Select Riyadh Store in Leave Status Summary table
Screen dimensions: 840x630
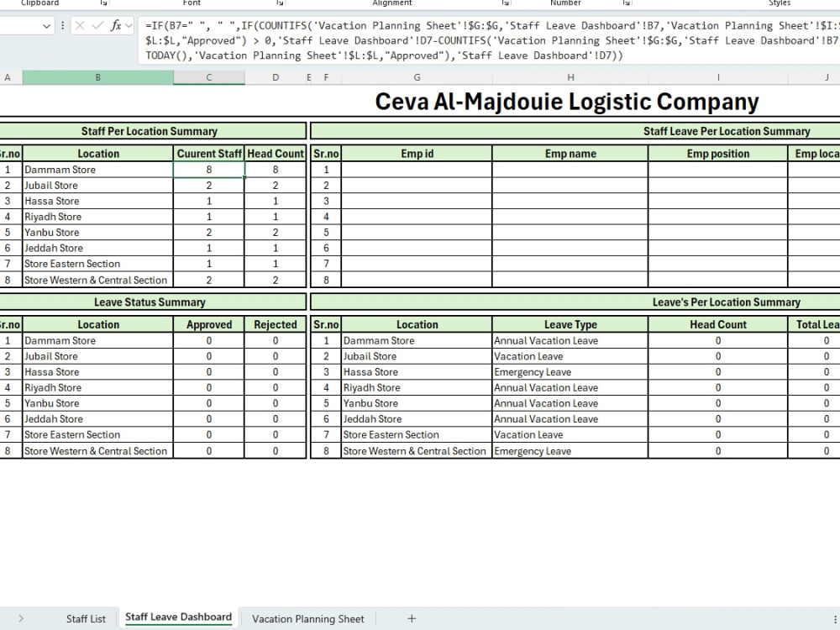[x=98, y=387]
